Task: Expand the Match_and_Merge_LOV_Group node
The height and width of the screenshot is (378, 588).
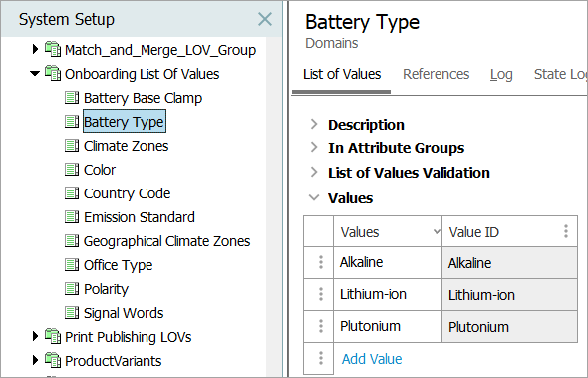Action: tap(35, 49)
